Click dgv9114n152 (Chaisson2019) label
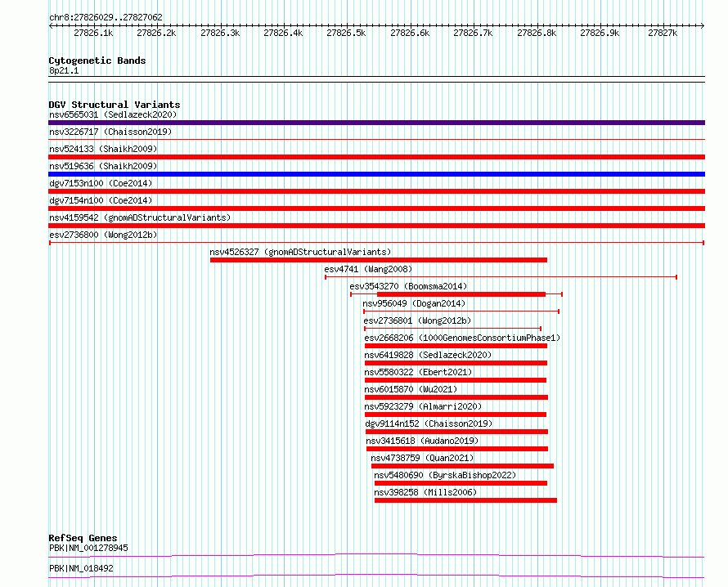This screenshot has height=587, width=728. (x=429, y=423)
